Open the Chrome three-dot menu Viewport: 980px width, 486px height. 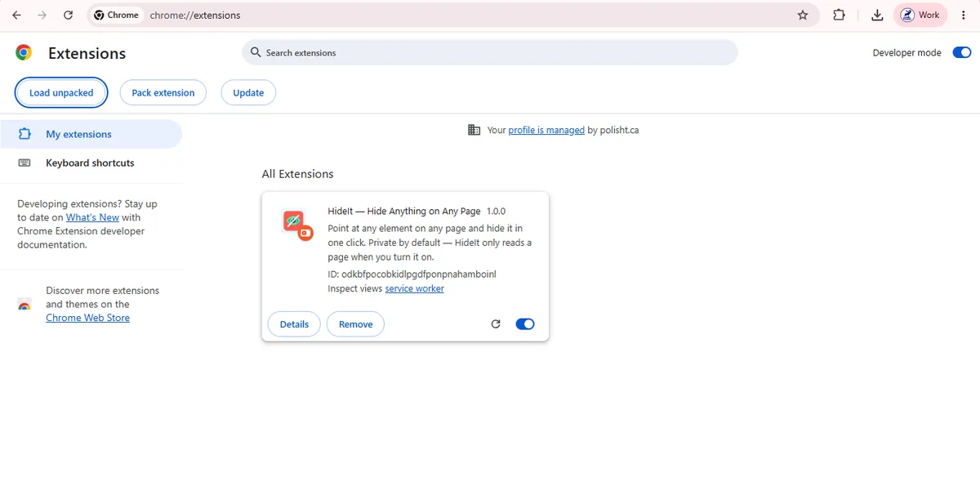coord(964,15)
